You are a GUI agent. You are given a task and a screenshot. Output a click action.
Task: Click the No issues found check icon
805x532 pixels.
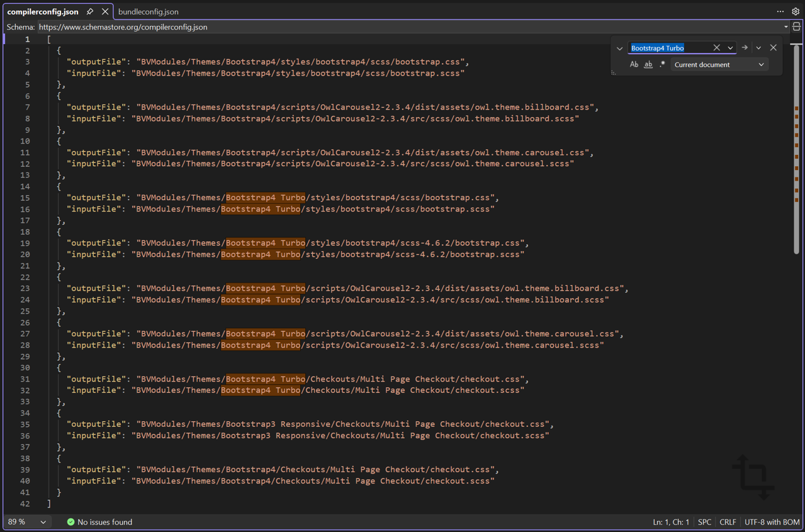tap(70, 522)
